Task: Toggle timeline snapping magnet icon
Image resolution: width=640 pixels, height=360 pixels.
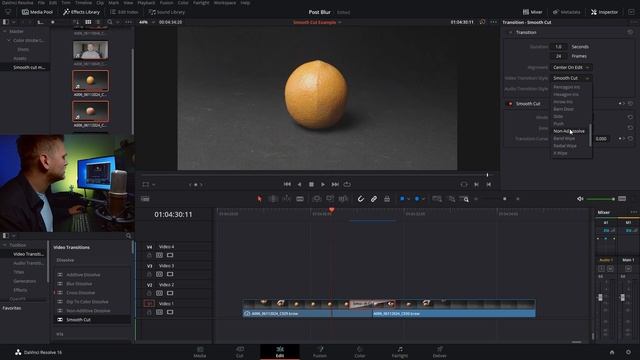Action: pos(360,199)
